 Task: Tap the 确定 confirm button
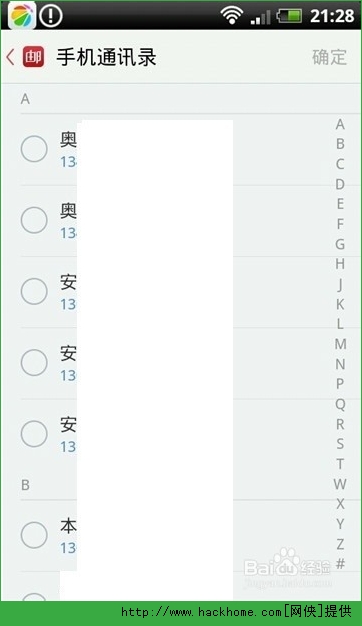(x=329, y=57)
